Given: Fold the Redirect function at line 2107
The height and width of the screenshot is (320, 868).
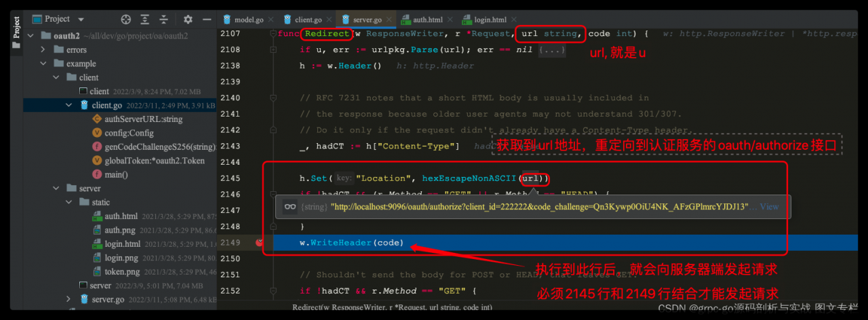Looking at the screenshot, I should 273,34.
